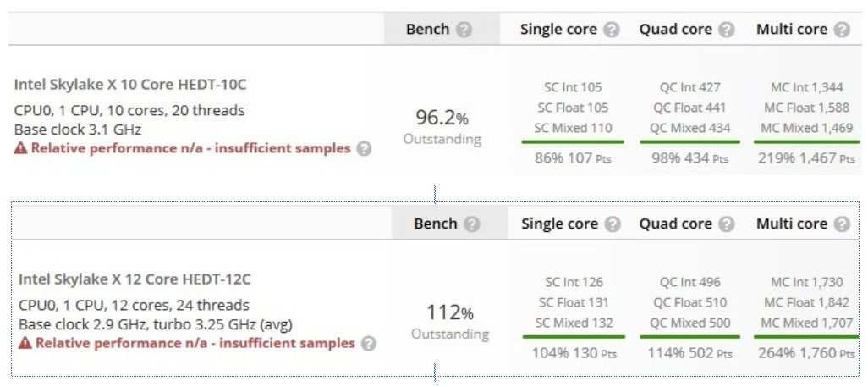Click help icon next to bottom Multi core

tap(842, 224)
